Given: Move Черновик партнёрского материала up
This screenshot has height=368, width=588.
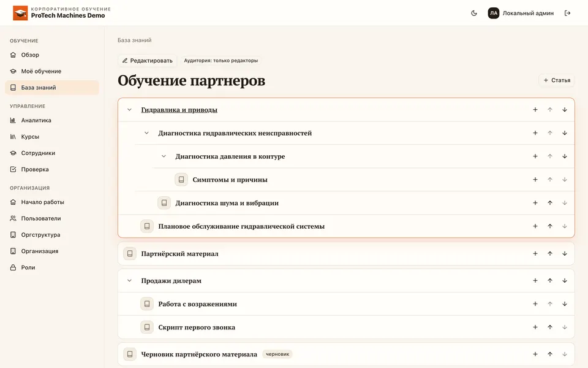Looking at the screenshot, I should (x=550, y=354).
